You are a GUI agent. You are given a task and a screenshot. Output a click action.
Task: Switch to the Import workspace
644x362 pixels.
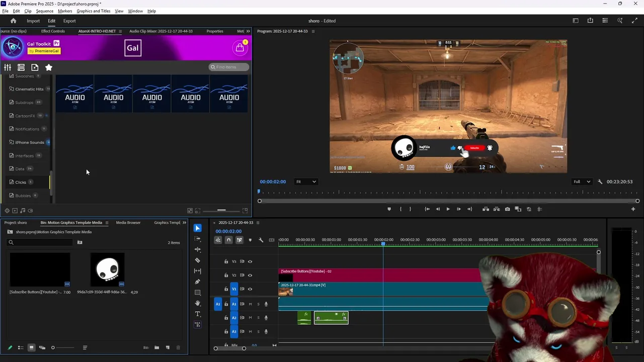coord(33,21)
